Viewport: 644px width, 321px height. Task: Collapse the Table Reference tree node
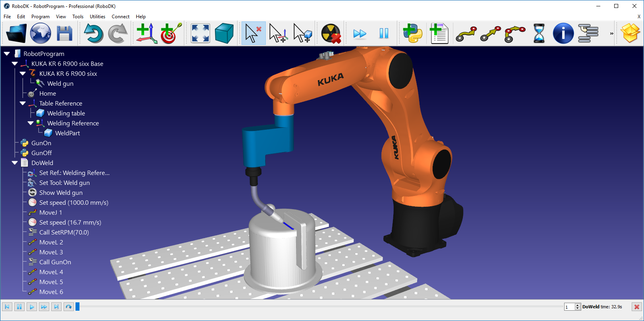tap(23, 103)
